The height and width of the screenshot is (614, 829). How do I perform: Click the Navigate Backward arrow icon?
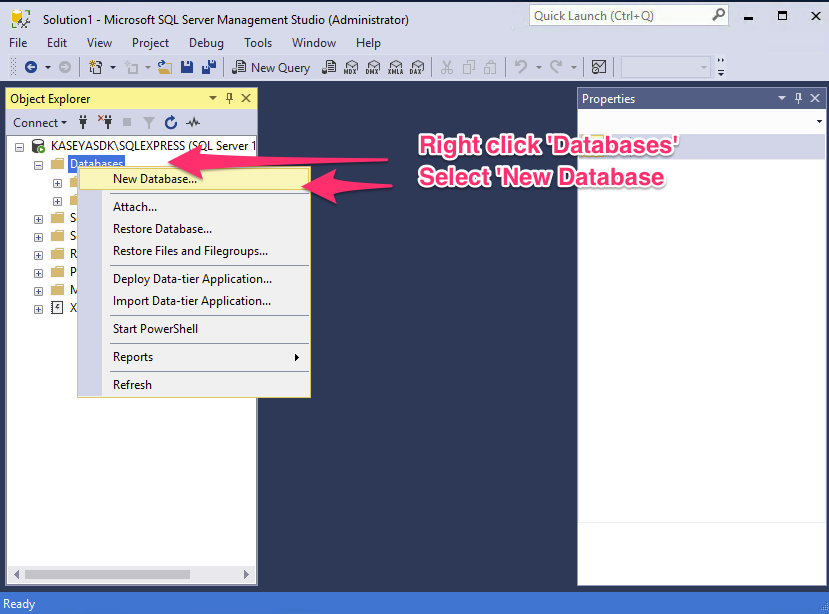click(31, 67)
